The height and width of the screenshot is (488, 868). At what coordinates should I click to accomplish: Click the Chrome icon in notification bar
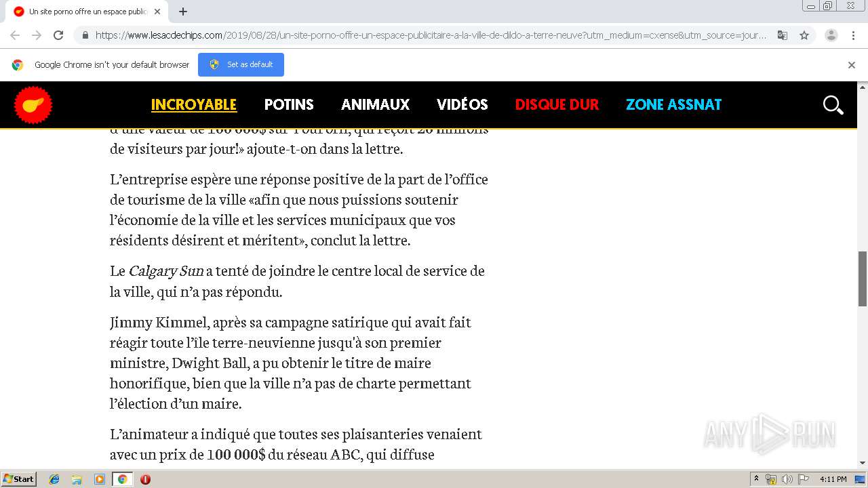click(x=18, y=65)
